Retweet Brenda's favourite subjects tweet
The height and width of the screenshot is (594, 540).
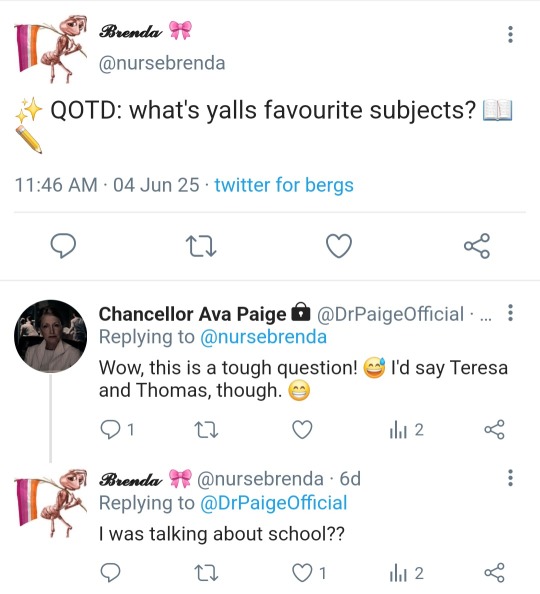(x=201, y=246)
